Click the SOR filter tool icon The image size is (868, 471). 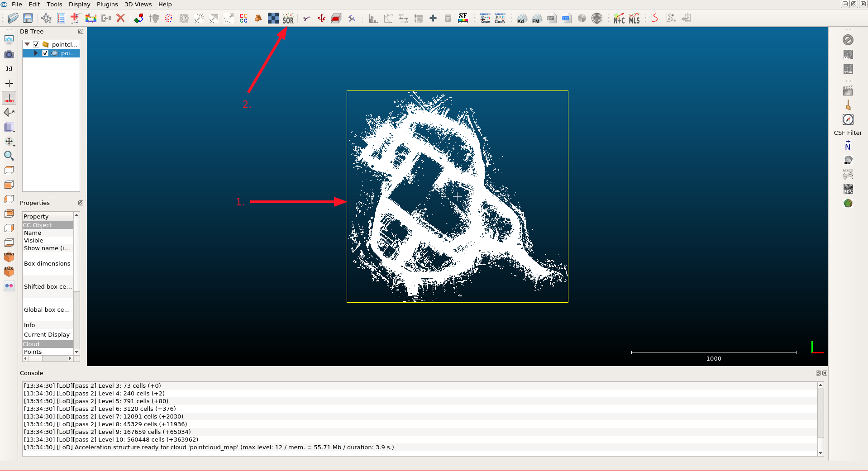click(288, 19)
